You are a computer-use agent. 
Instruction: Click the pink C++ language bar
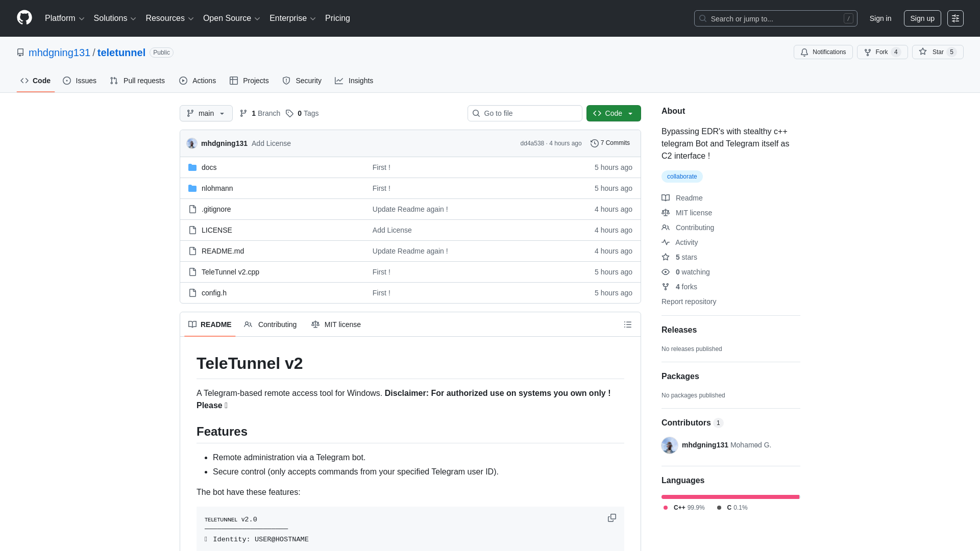tap(730, 496)
